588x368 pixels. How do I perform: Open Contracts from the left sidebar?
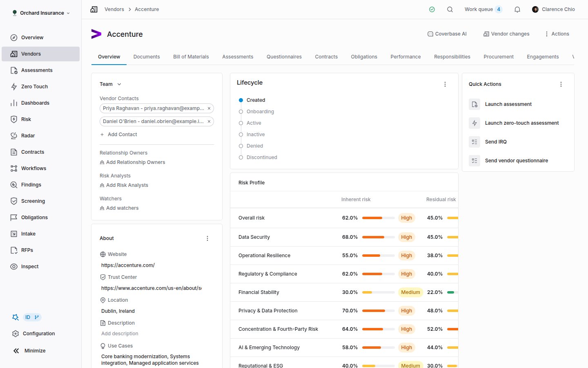pos(40,152)
